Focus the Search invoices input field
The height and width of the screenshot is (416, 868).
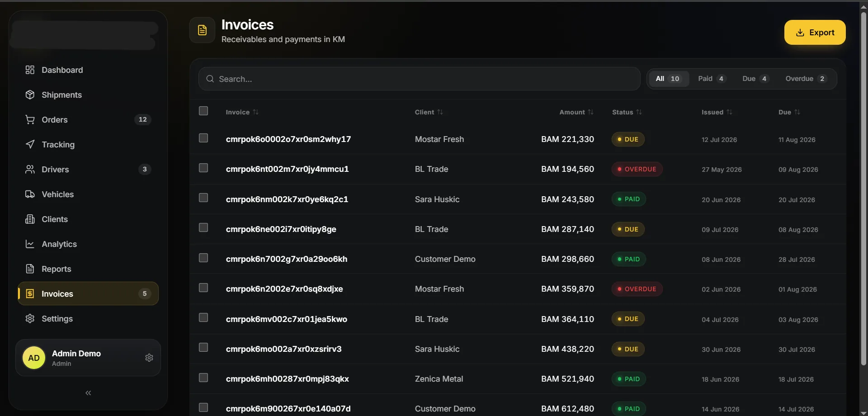[419, 79]
